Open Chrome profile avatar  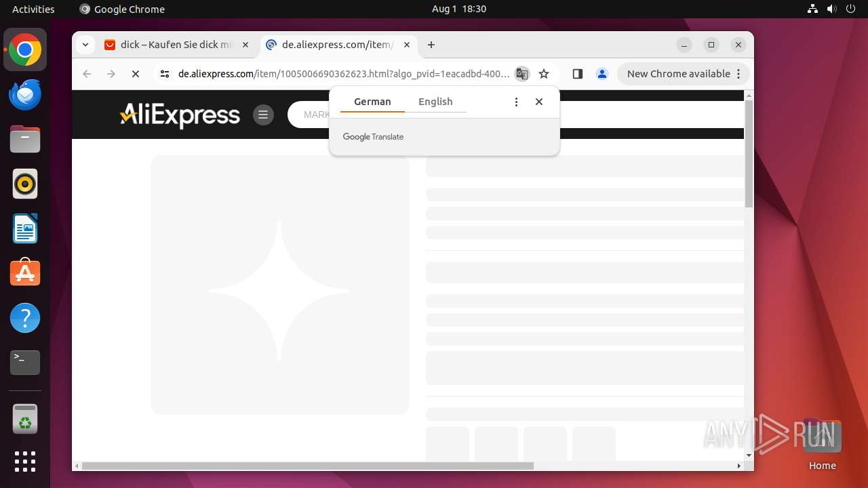tap(601, 74)
